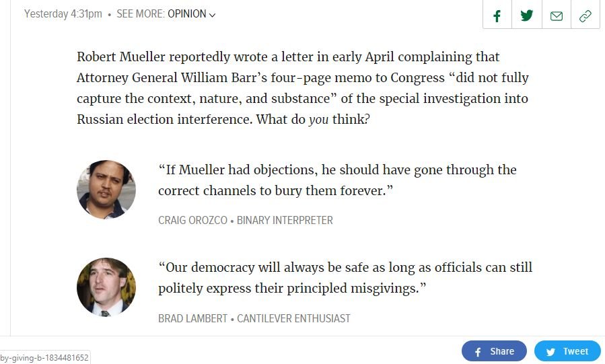Click the copy link chain icon

click(x=585, y=16)
